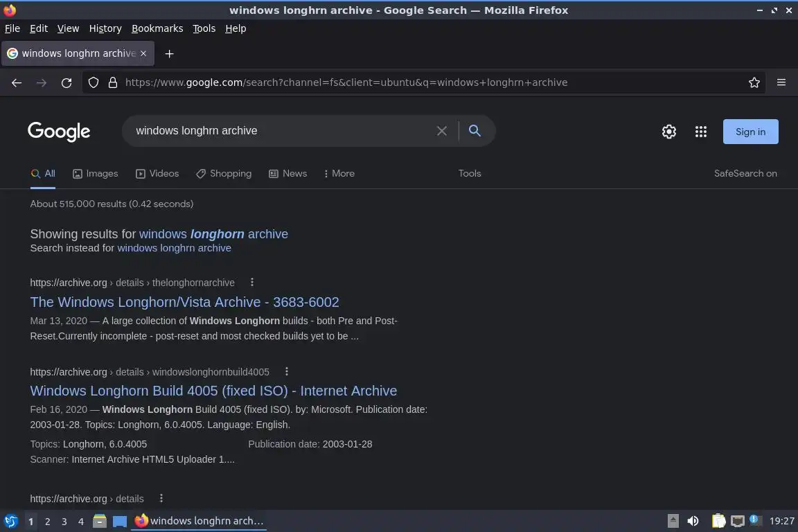Viewport: 798px width, 532px height.
Task: Click the removable media tray icon
Action: [673, 521]
